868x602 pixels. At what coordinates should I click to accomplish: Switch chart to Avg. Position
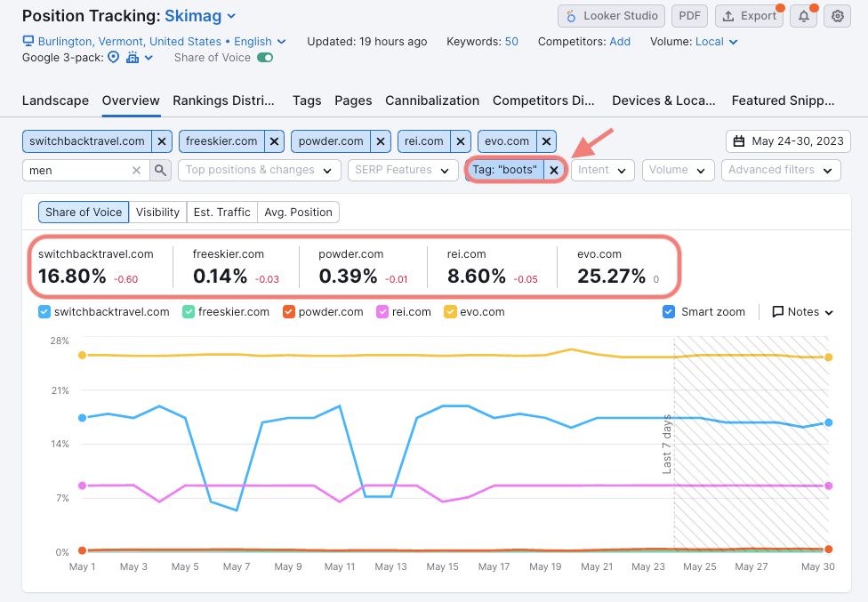click(x=299, y=213)
